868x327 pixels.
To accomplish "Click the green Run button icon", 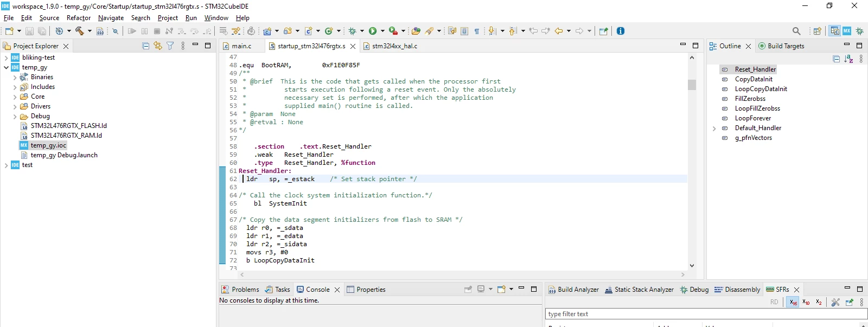I will tap(373, 31).
